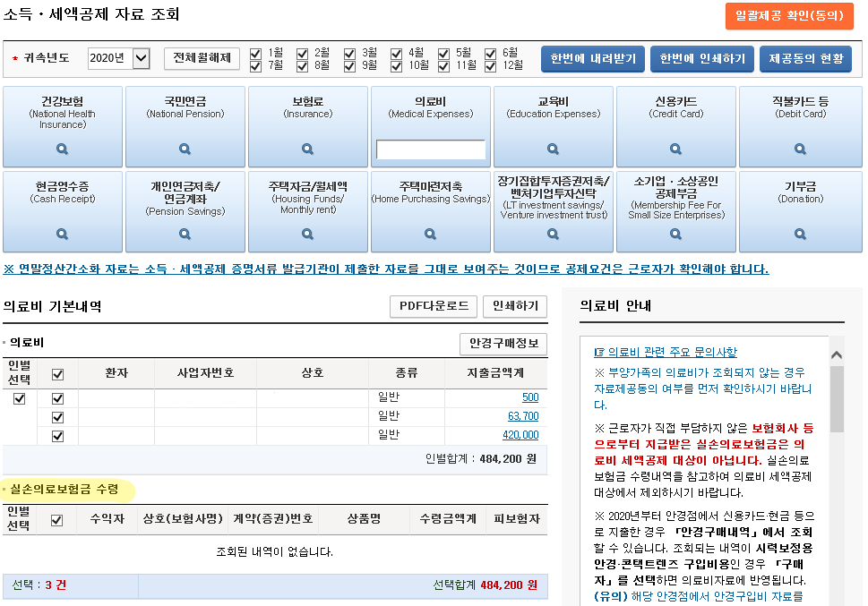Toggle select-all checkbox in 실손의료보험금 table header
Screen dimensions: 868x606
(56, 520)
